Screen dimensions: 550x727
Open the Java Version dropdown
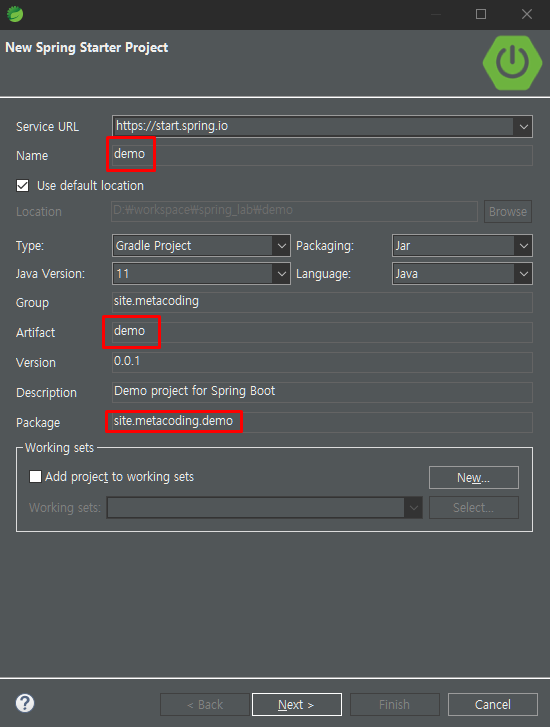201,274
